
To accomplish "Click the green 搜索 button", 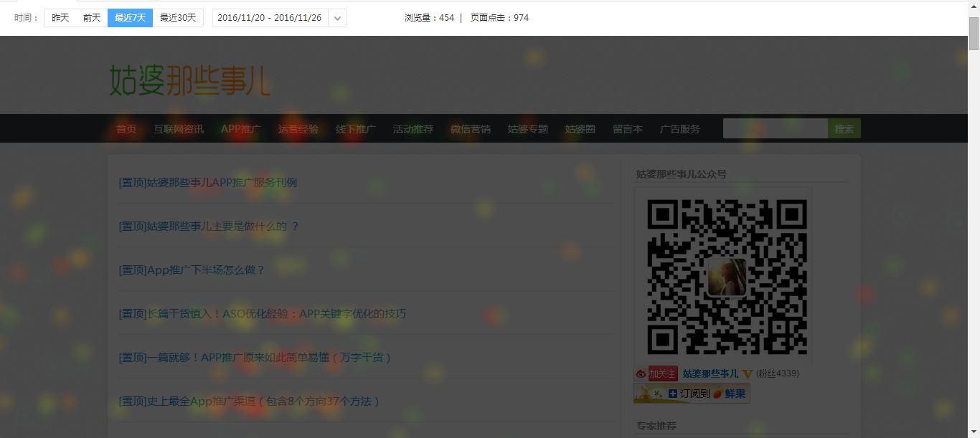I will 844,129.
